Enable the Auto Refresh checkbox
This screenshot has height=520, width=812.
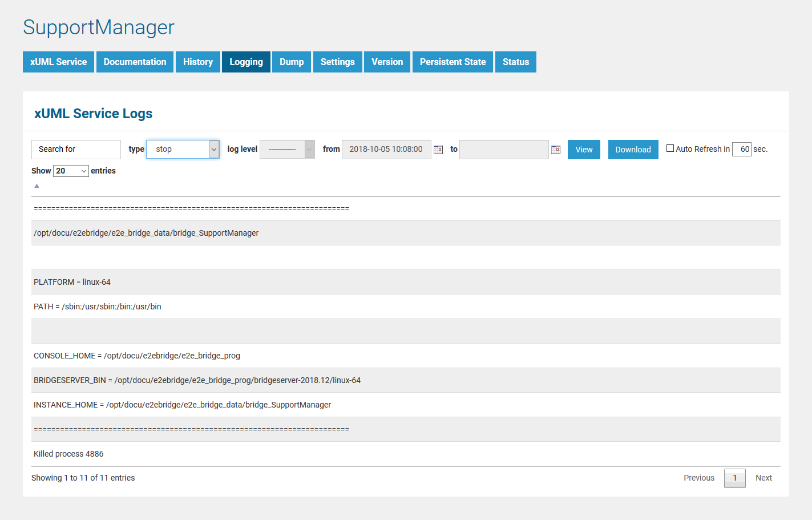tap(670, 148)
